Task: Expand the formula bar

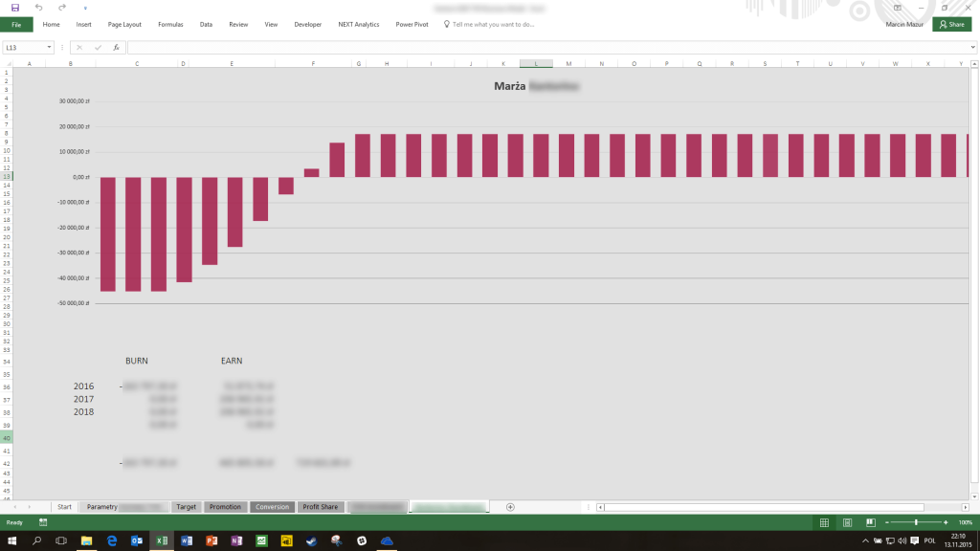Action: [x=972, y=47]
